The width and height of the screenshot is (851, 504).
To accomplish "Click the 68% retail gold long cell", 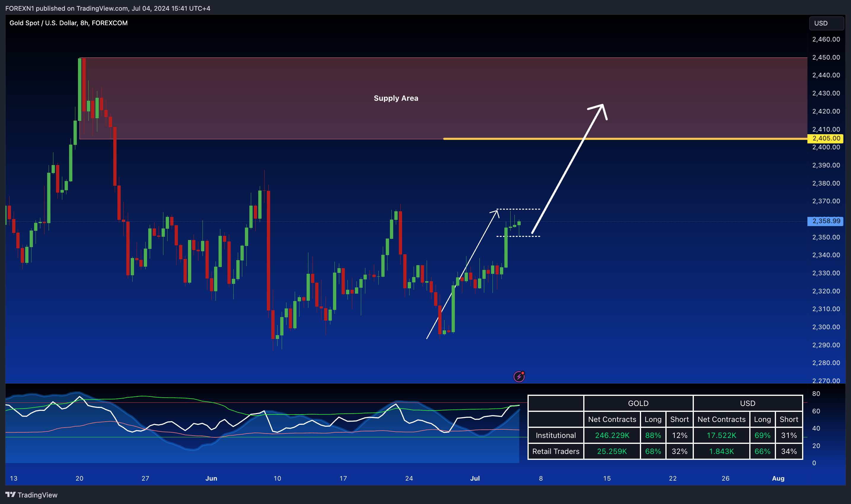I will tap(653, 451).
